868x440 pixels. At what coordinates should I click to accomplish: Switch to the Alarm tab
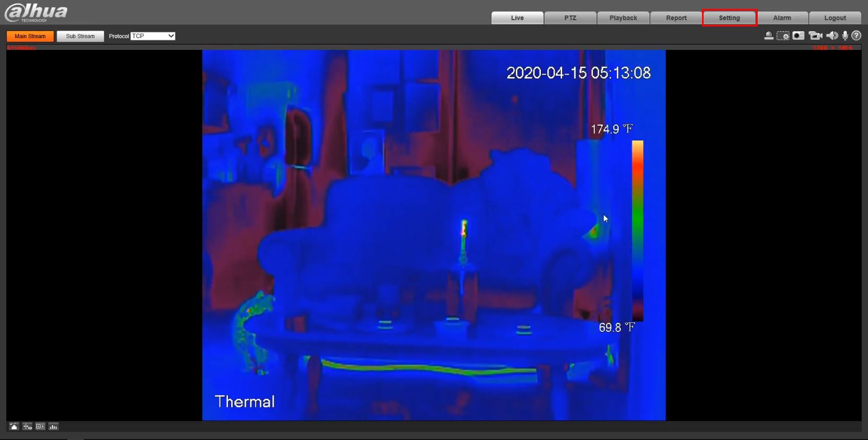(782, 18)
